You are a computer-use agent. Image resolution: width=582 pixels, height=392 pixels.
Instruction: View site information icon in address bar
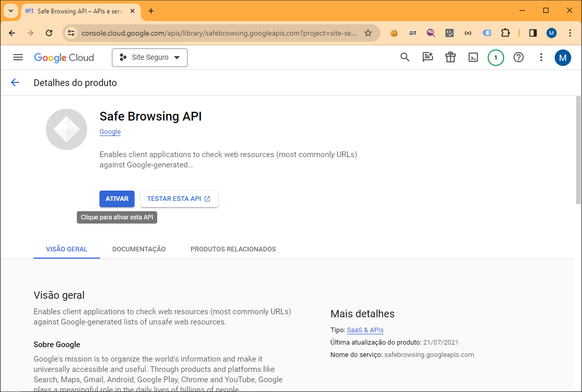(x=71, y=33)
